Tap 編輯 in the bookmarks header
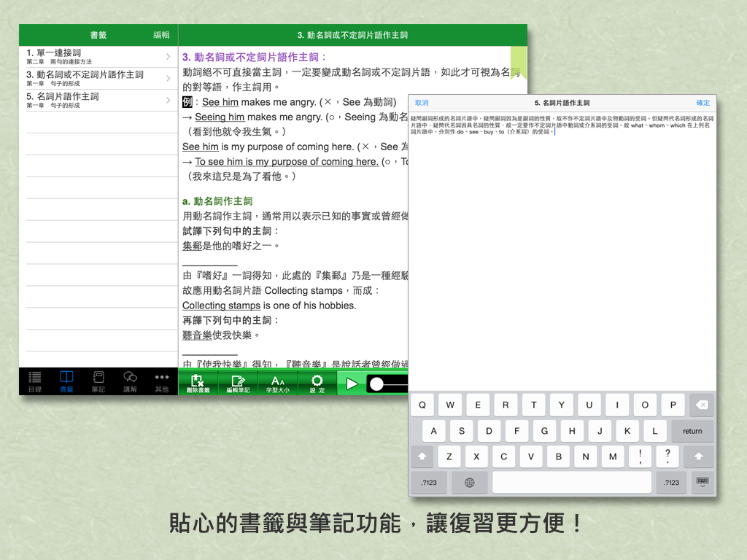The width and height of the screenshot is (747, 560). pos(161,35)
